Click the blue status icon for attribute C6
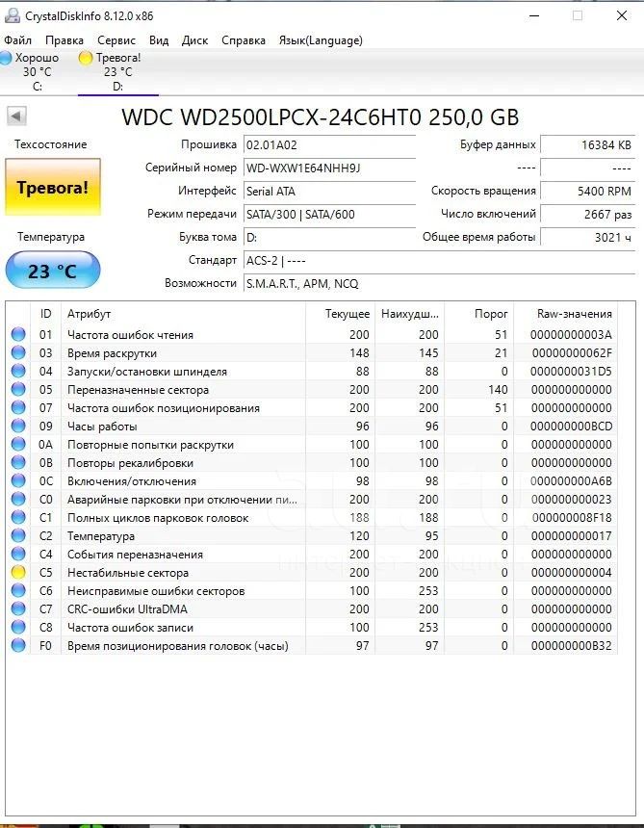 (18, 590)
